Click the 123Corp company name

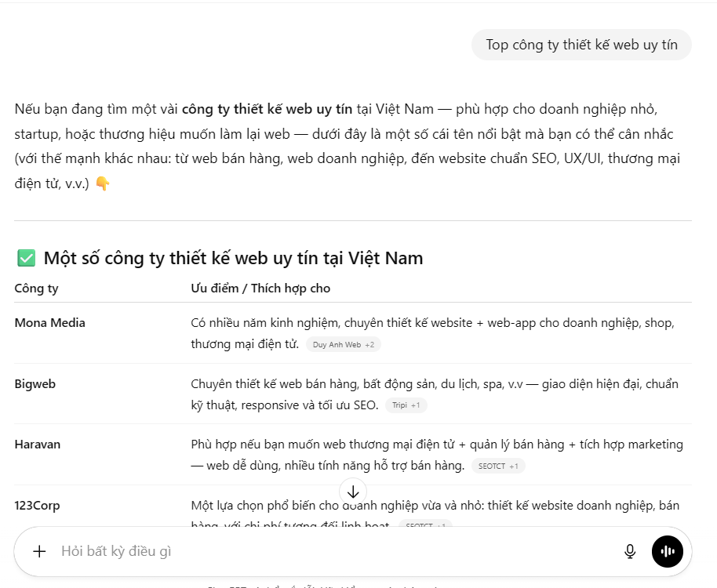tap(37, 506)
